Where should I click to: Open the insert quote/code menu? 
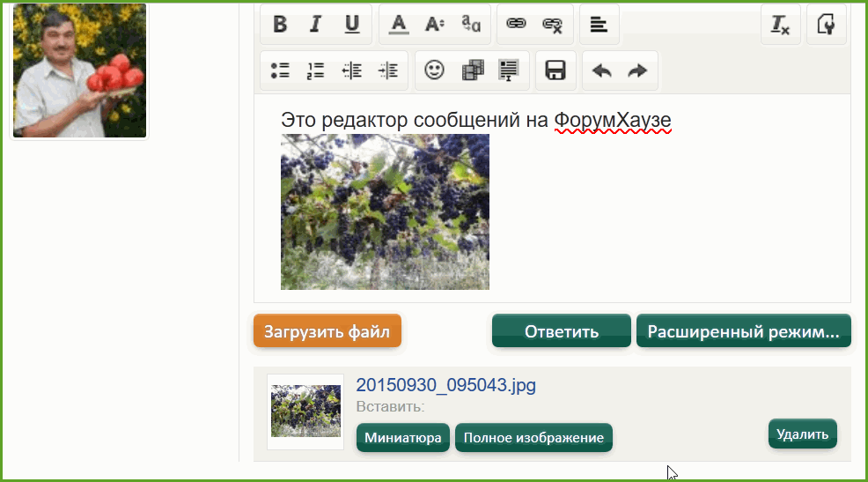click(509, 70)
